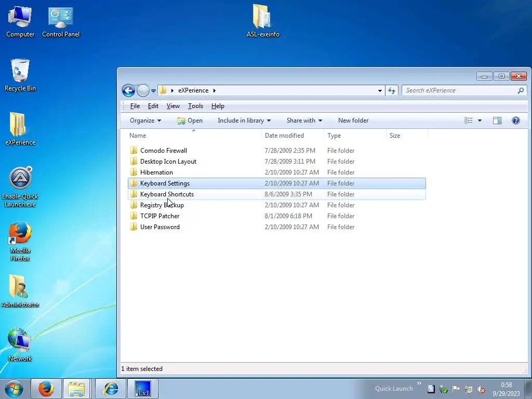Open the Computer desktop icon
Screen dimensions: 532x399
pos(20,21)
